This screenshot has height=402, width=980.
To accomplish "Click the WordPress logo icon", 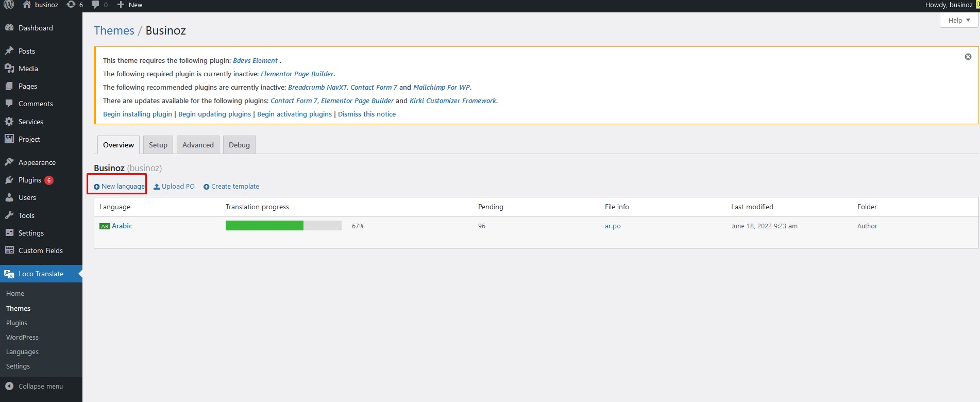I will pos(9,5).
